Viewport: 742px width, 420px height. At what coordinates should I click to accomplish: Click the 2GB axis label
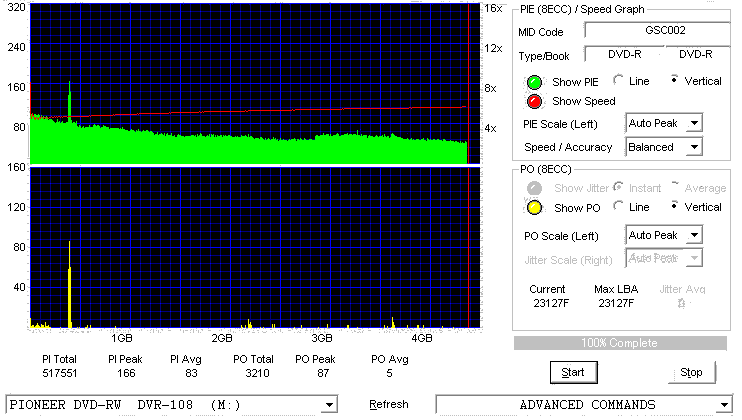pos(221,338)
